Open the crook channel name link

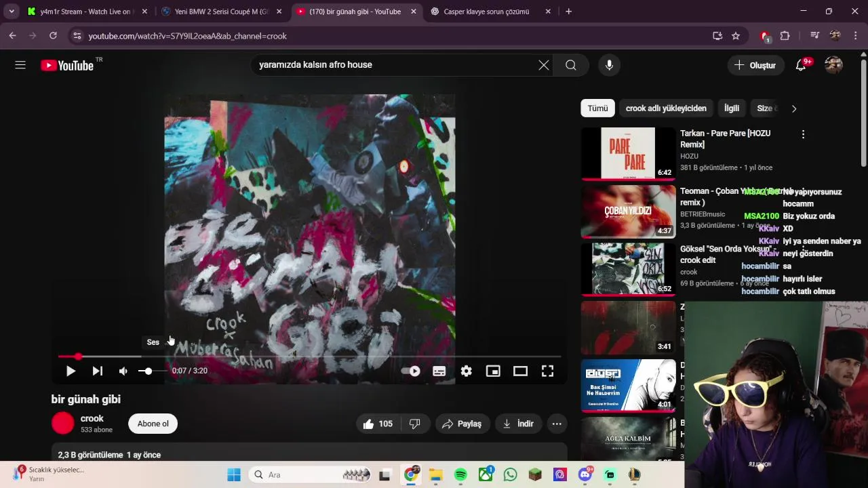(x=92, y=418)
